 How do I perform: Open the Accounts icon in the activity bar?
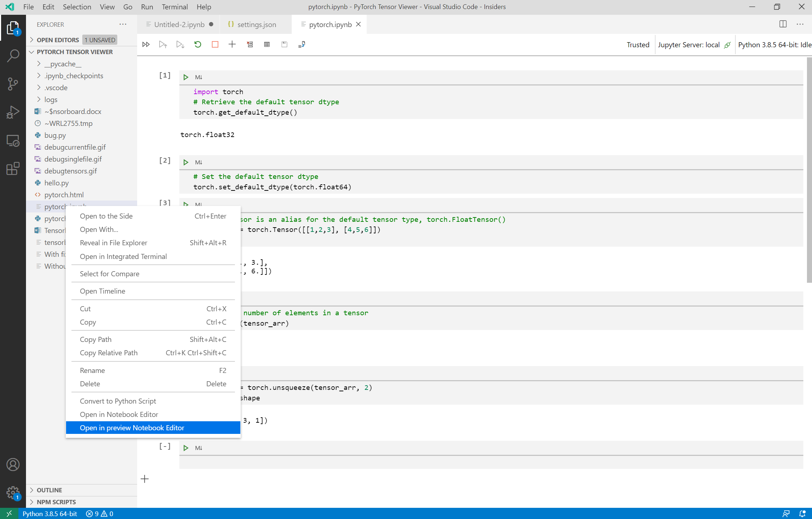tap(13, 465)
